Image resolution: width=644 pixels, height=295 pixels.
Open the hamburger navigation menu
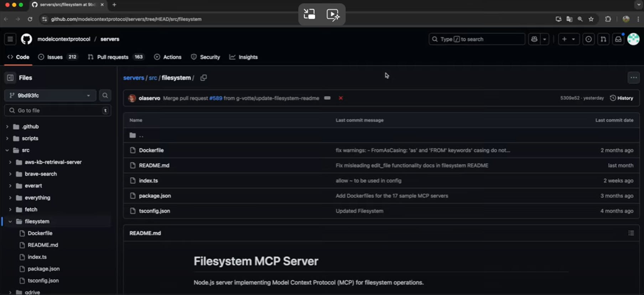(x=10, y=39)
